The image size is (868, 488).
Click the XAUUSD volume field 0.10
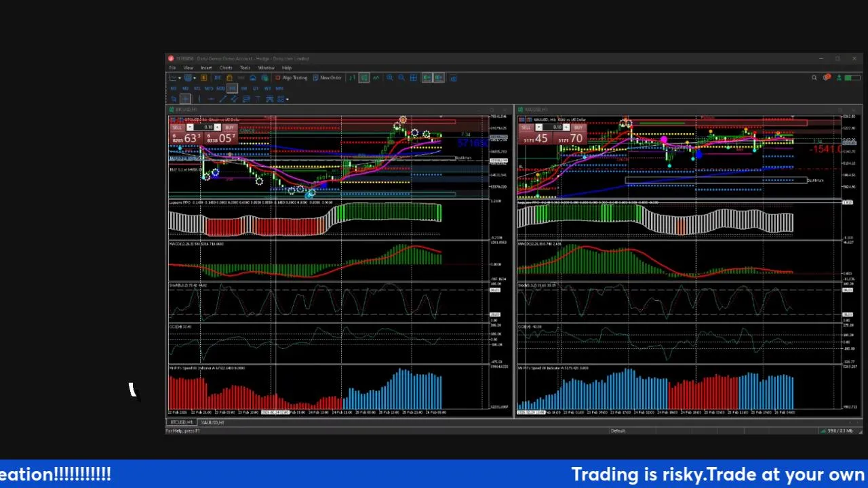coord(553,127)
